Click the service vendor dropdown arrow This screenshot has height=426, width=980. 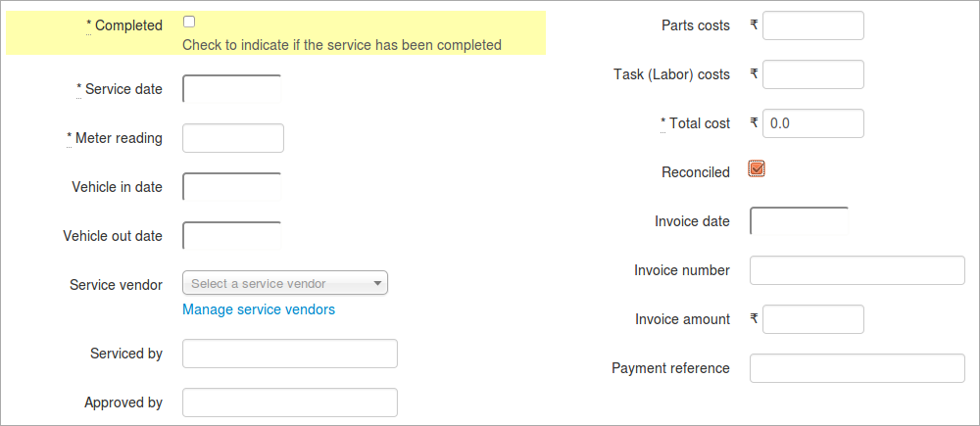click(x=377, y=284)
